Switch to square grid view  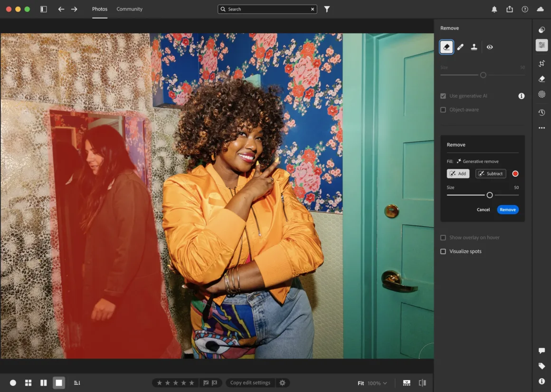click(28, 383)
